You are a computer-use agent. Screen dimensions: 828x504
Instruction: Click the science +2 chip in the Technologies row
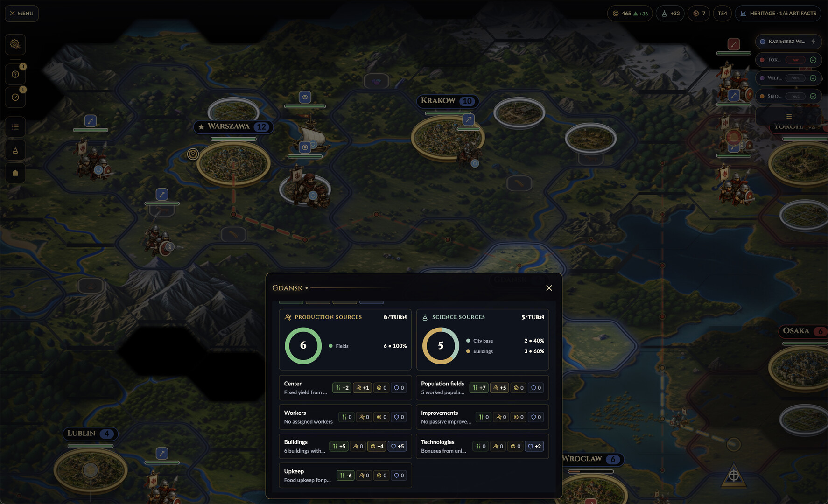tap(534, 447)
